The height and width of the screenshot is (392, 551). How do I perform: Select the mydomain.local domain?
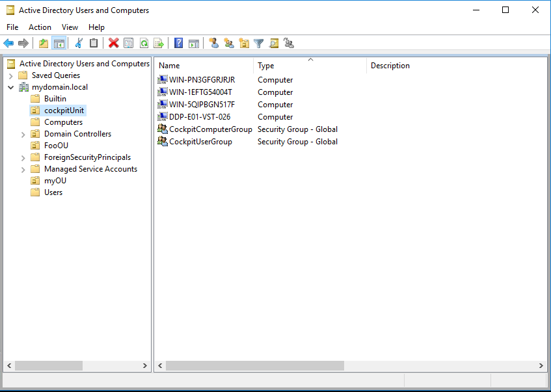[x=60, y=86]
